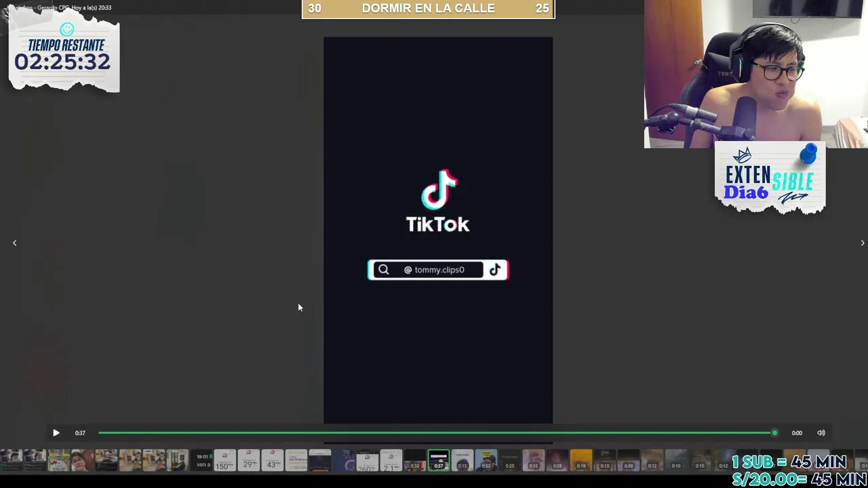The width and height of the screenshot is (868, 488).
Task: Open the 0:52 video thumbnail
Action: 486,460
